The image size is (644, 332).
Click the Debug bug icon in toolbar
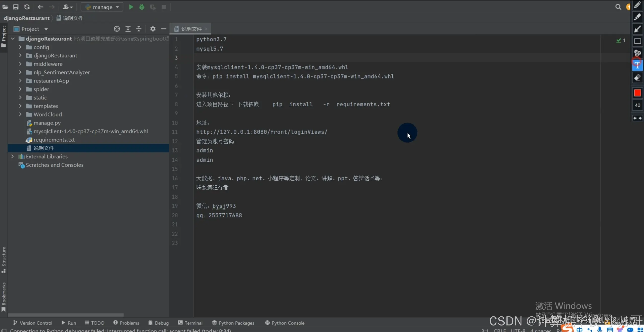click(142, 7)
